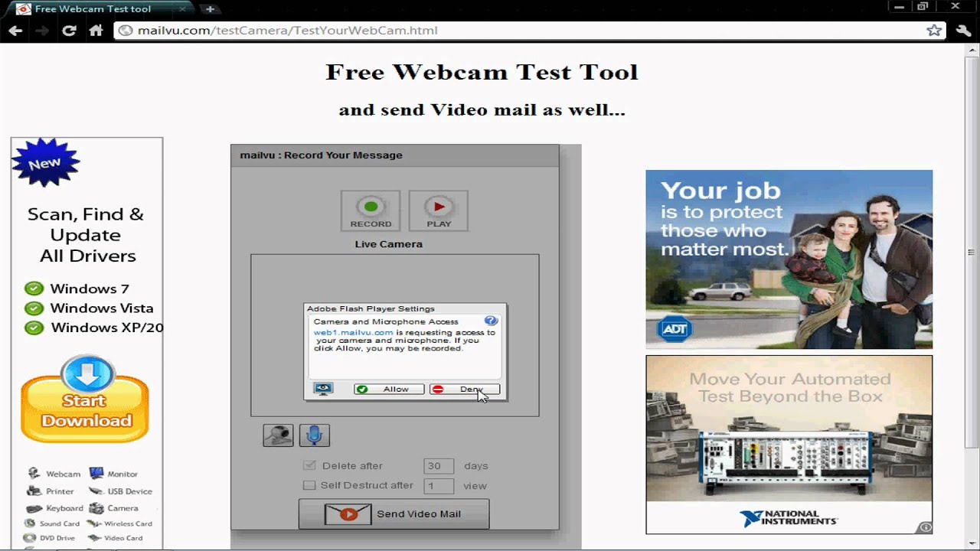Image resolution: width=980 pixels, height=551 pixels.
Task: Open the ADT family protection ad
Action: pyautogui.click(x=789, y=259)
